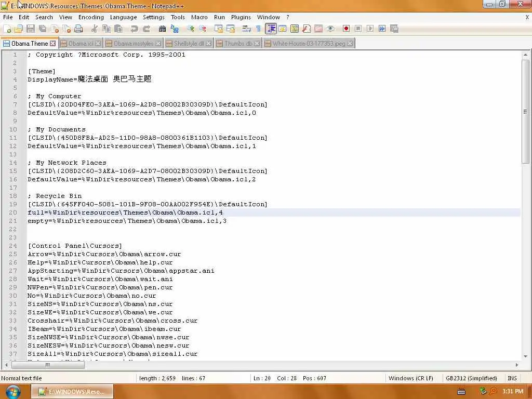The image size is (532, 399).
Task: Switch to the Shellstyle.dll tab
Action: 189,44
